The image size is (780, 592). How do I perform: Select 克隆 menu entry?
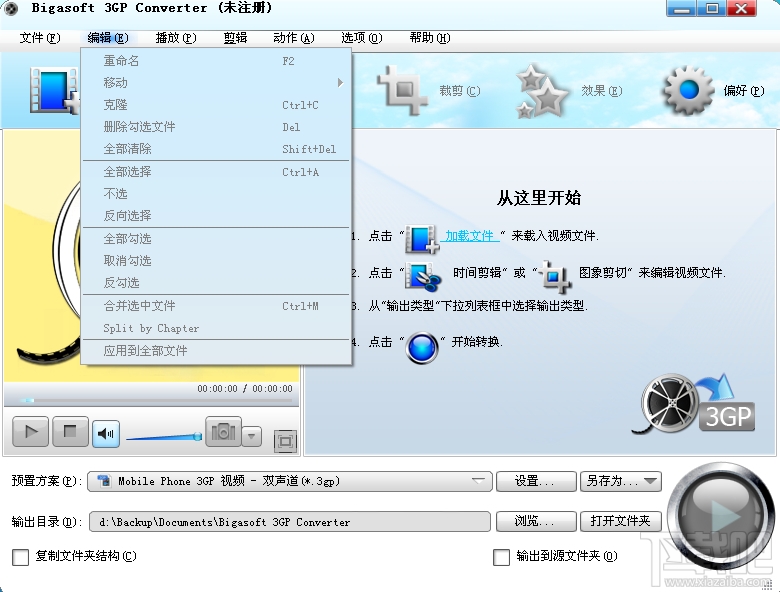pos(216,104)
